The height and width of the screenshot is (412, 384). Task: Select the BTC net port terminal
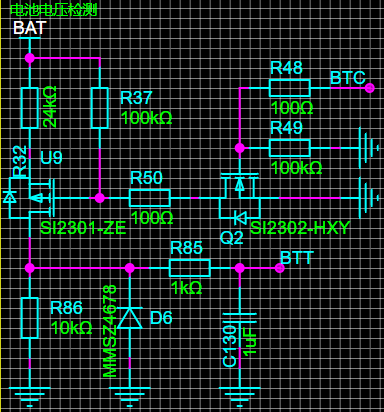point(370,88)
